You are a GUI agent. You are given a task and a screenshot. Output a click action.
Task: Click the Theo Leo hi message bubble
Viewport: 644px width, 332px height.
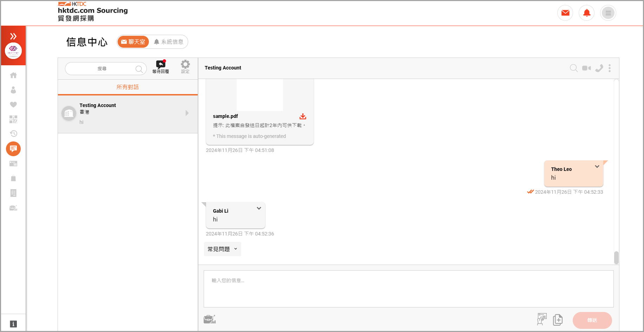click(574, 173)
